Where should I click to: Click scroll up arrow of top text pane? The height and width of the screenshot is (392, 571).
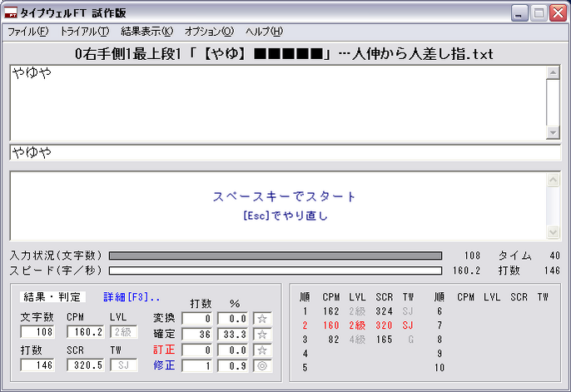554,72
